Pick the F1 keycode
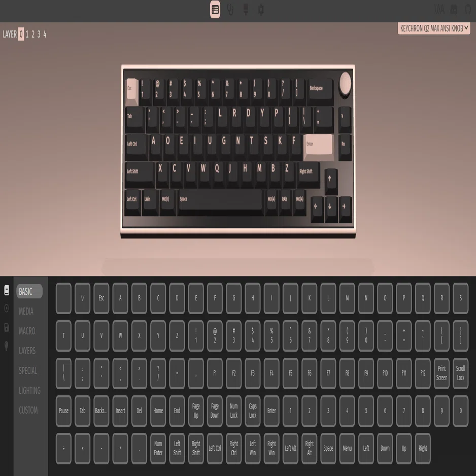Screen dimensions: 476x476 coord(215,373)
